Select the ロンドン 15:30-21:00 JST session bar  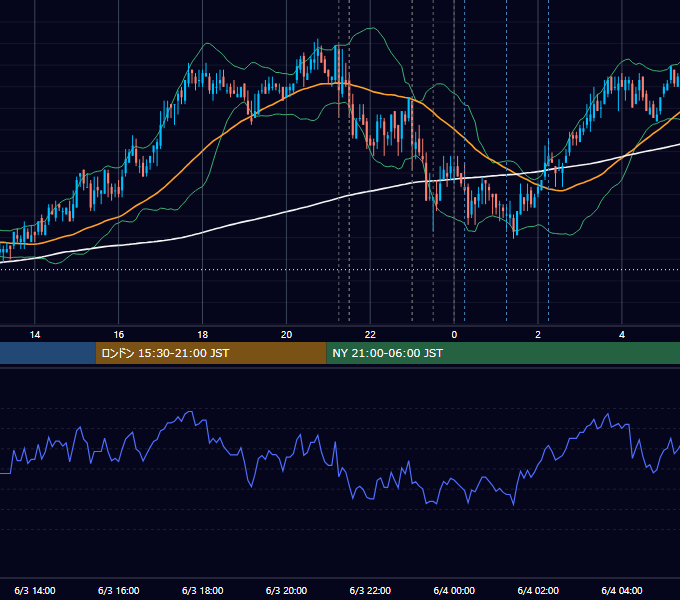(x=211, y=353)
